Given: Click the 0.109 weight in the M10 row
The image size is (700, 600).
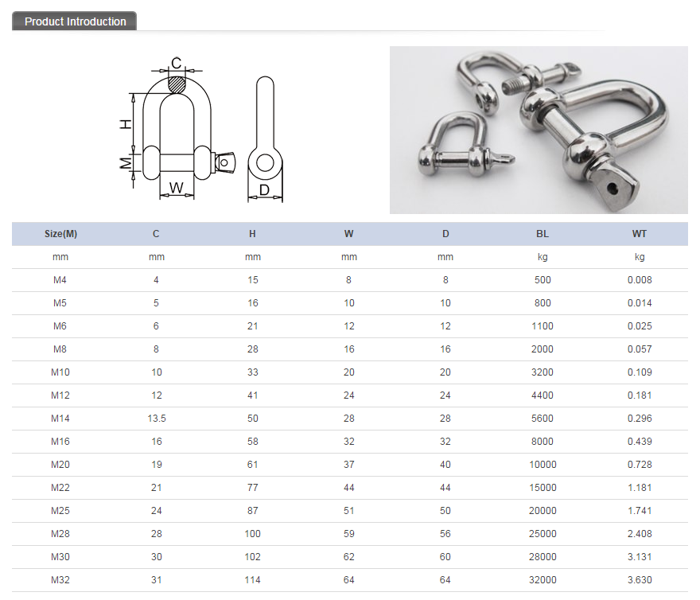Looking at the screenshot, I should 640,372.
